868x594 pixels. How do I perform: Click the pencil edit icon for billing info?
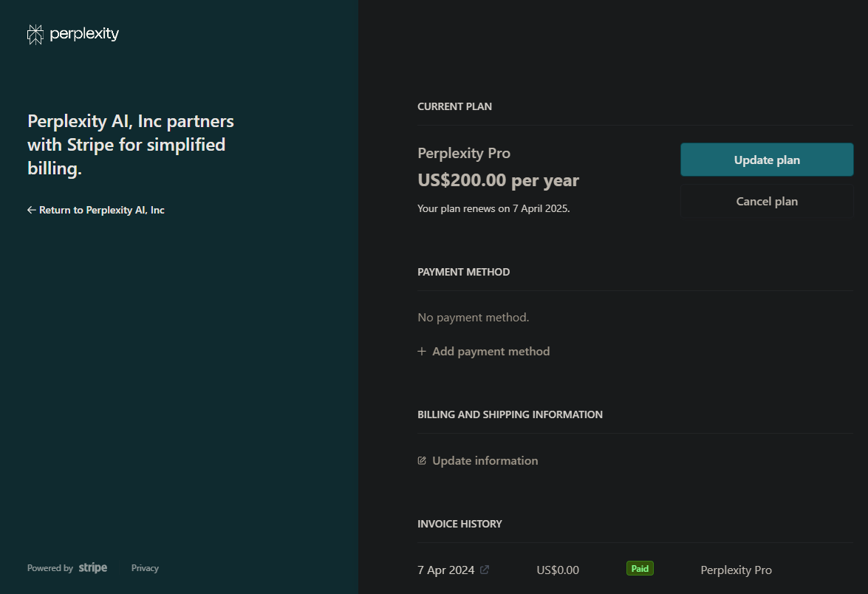point(422,461)
